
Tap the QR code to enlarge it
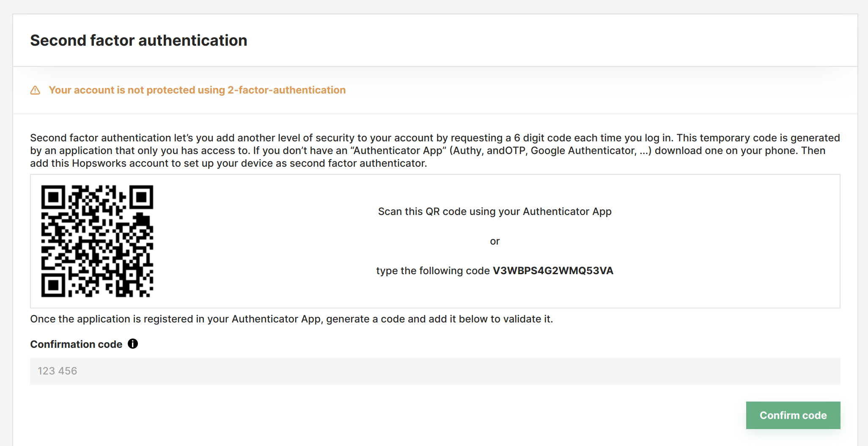[x=97, y=241]
